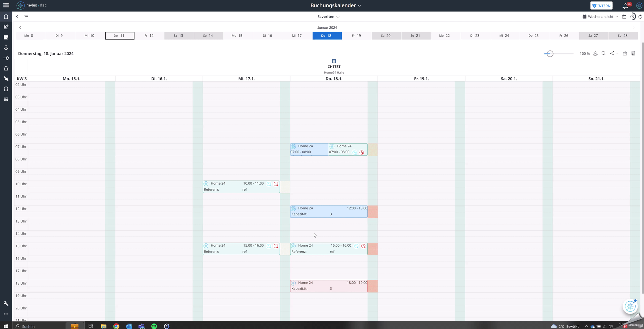
Task: Open the transport vehicle sidebar icon
Action: coord(6,99)
